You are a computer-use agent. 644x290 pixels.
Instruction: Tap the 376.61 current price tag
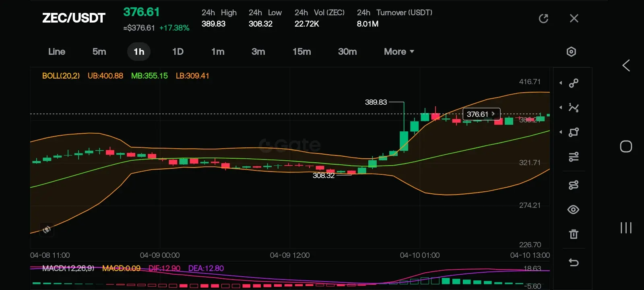[x=481, y=114]
